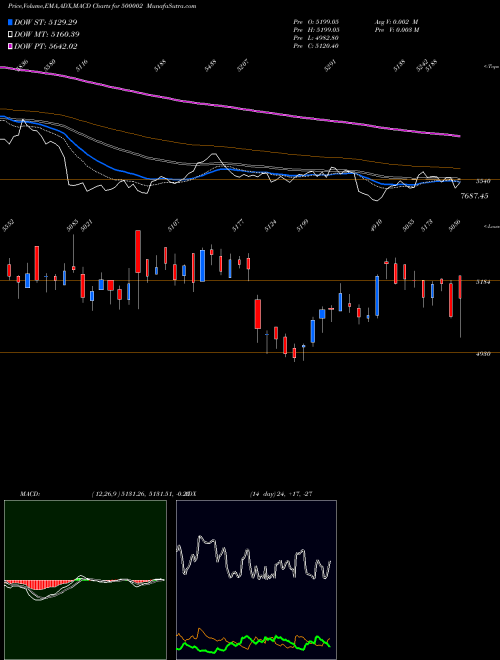The height and width of the screenshot is (660, 500).
Task: Click the magenta DOW PT legend swatch
Action: tap(10, 47)
